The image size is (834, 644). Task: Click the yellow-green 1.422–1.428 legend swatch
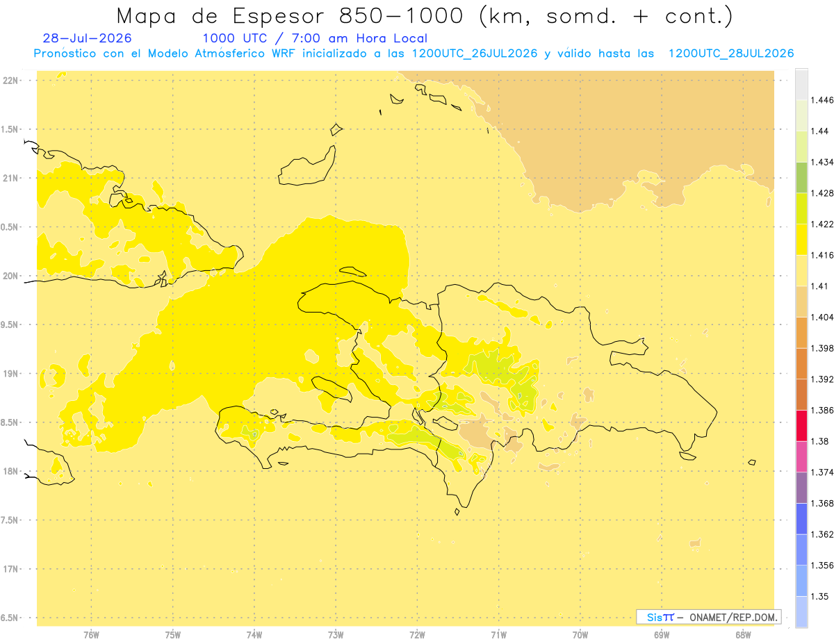(x=801, y=208)
